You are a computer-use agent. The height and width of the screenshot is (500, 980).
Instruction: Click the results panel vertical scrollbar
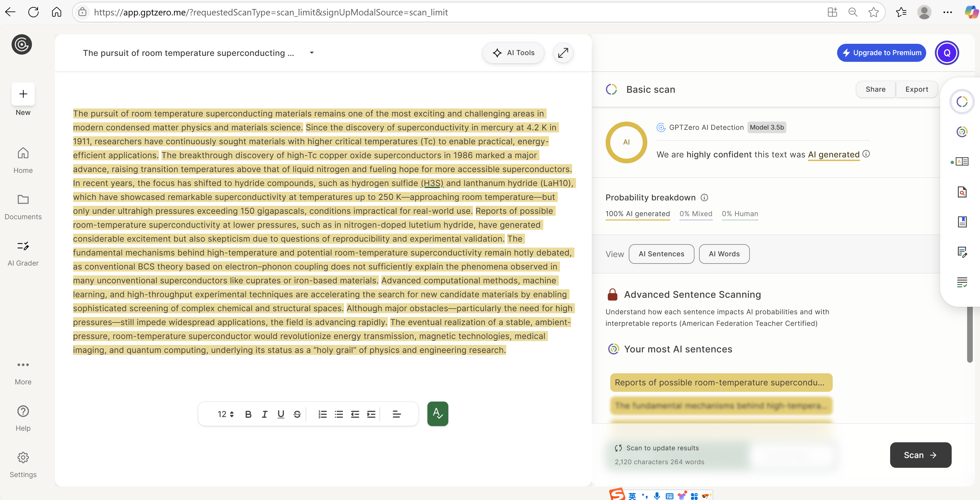[970, 335]
